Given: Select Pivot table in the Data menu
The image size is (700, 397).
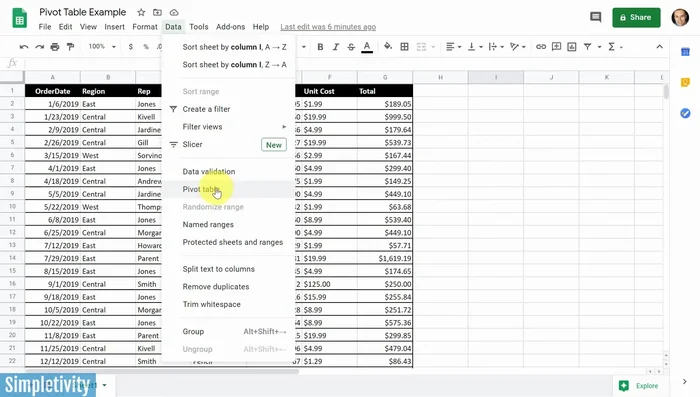Looking at the screenshot, I should point(228,189).
